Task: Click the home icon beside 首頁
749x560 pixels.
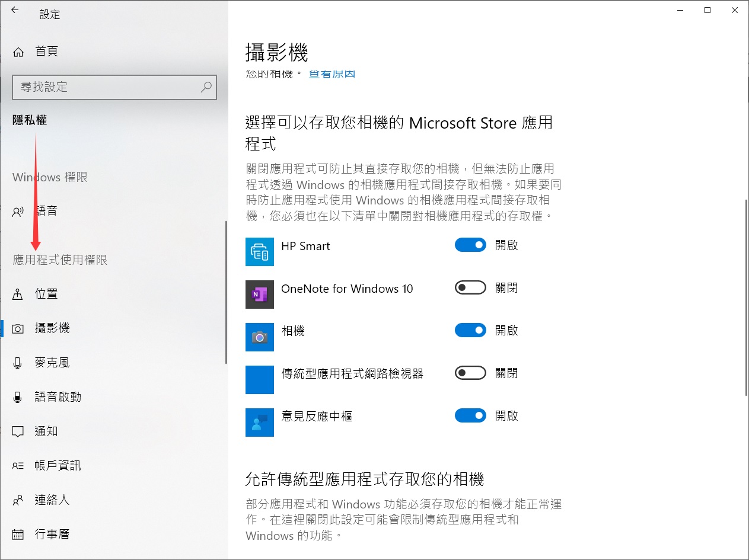Action: 18,52
